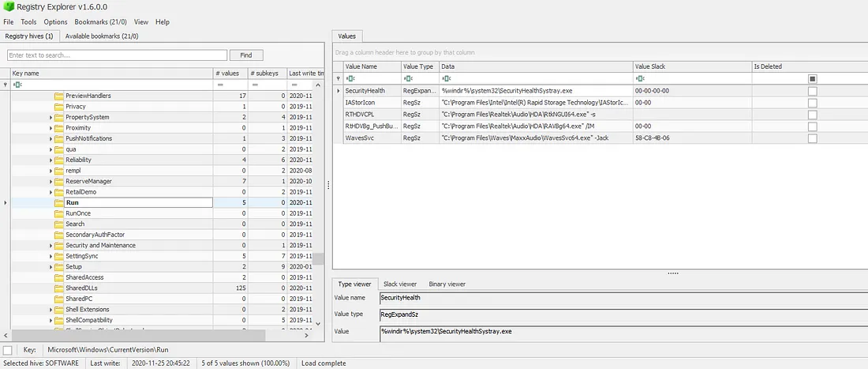Image resolution: width=868 pixels, height=369 pixels.
Task: Expand the Reliability tree node
Action: tap(51, 160)
